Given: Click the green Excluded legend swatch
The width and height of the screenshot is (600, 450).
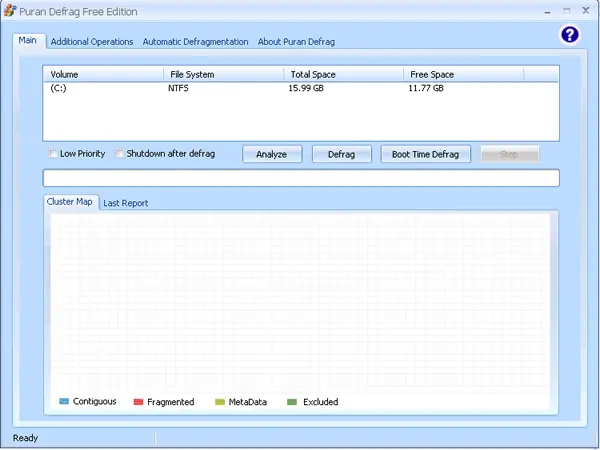Looking at the screenshot, I should pos(292,402).
